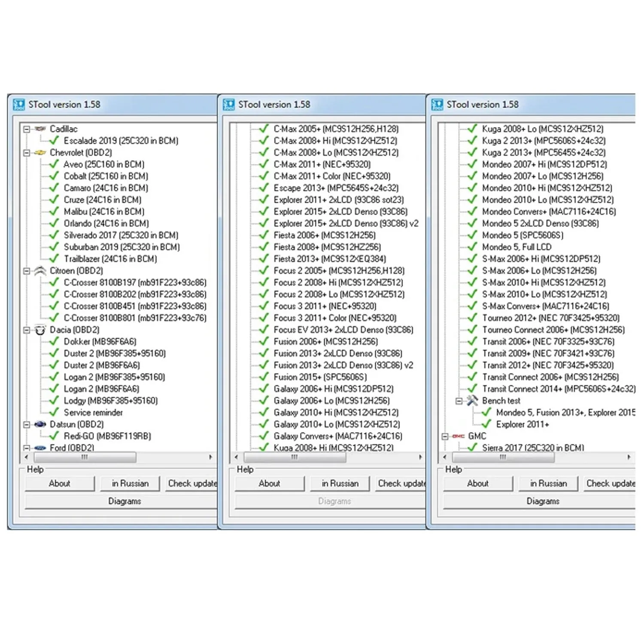644x644 pixels.
Task: Click horizontal scrollbar thumb in middle window
Action: (295, 457)
